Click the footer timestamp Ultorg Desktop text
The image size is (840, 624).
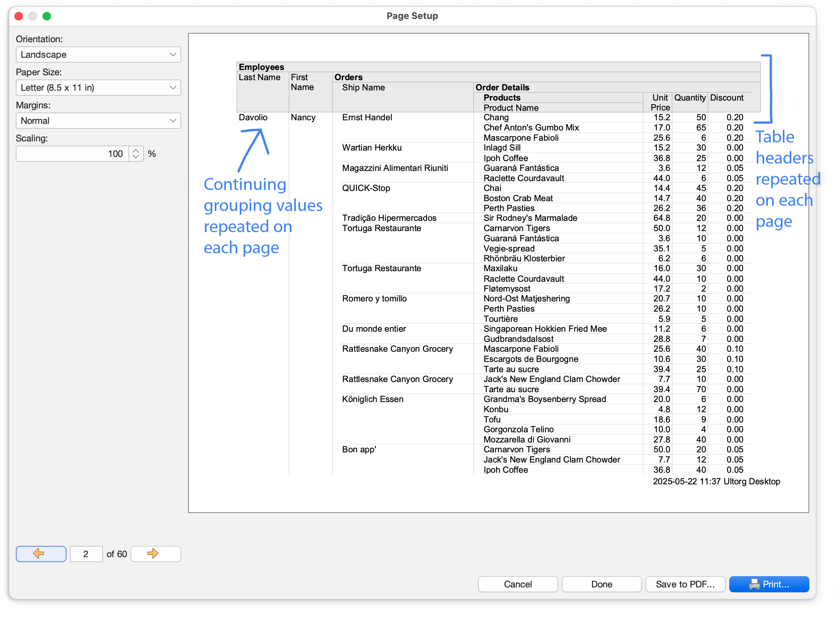click(x=717, y=481)
